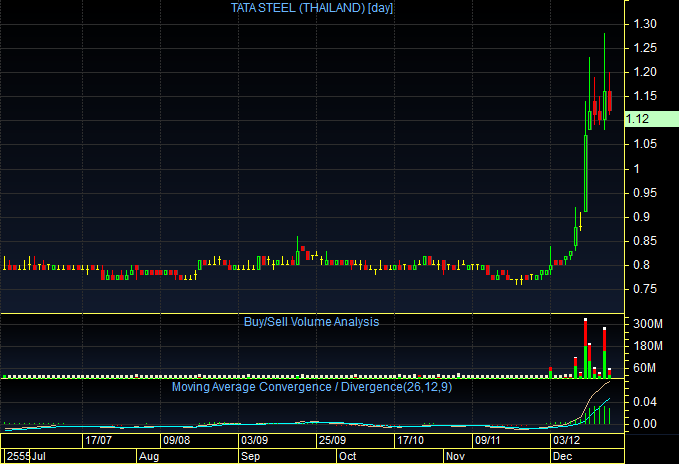Click the 2555 year label on timeline
This screenshot has width=679, height=464.
pyautogui.click(x=18, y=456)
